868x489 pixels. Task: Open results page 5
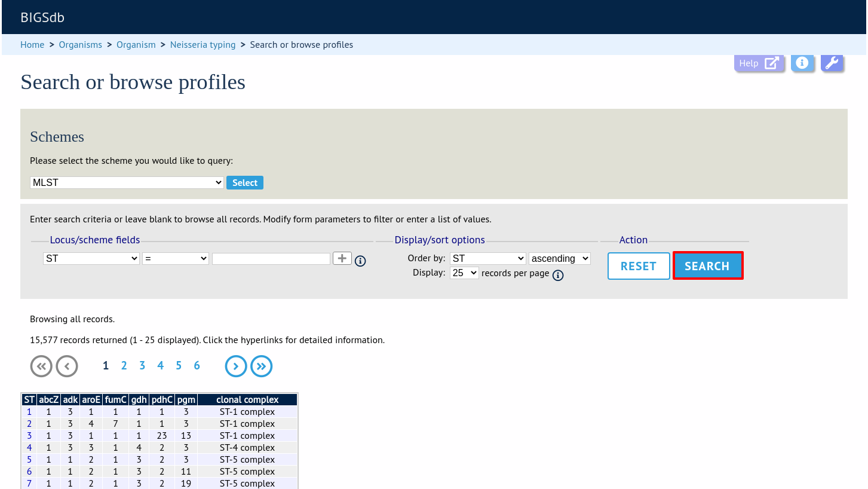coord(179,366)
